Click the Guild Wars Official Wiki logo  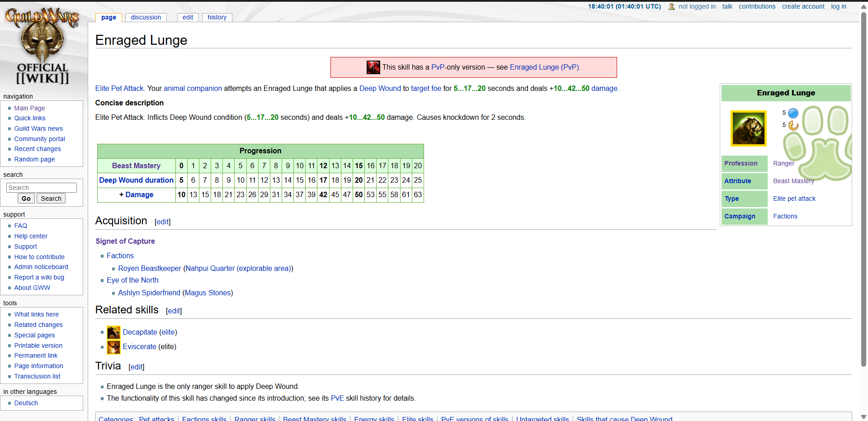pyautogui.click(x=42, y=45)
